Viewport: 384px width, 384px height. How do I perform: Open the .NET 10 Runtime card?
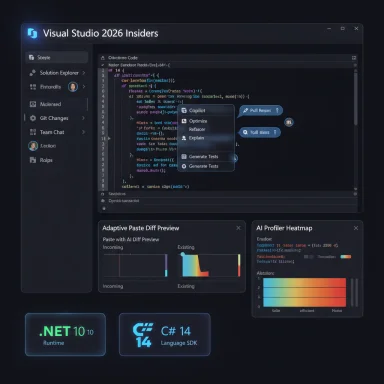(x=65, y=335)
